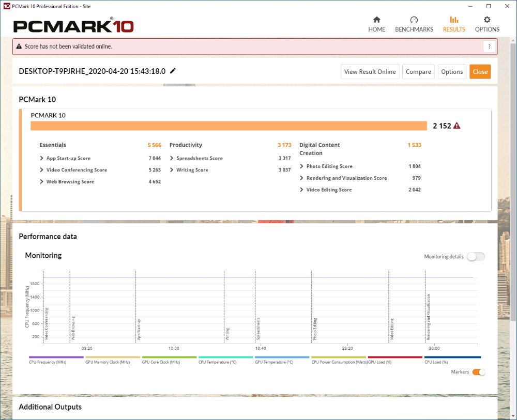Open Options gear icon
517x420 pixels.
pyautogui.click(x=487, y=20)
